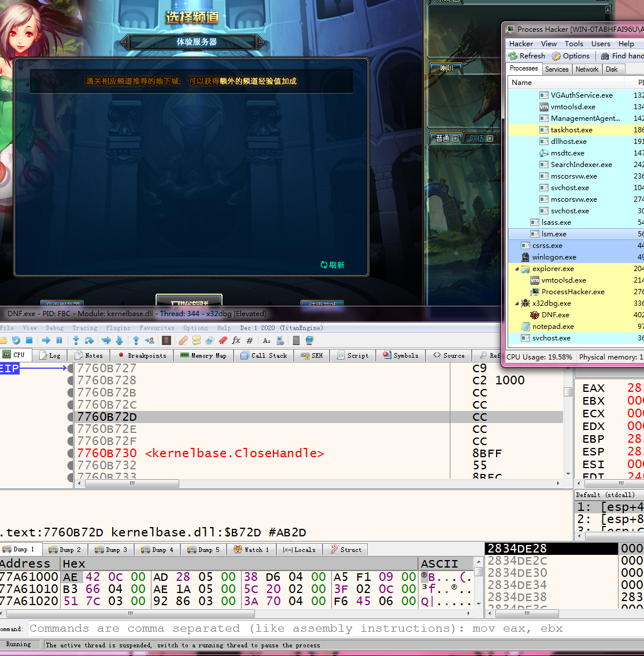
Task: Collapse the x32dbg.exe process tree
Action: coord(517,304)
